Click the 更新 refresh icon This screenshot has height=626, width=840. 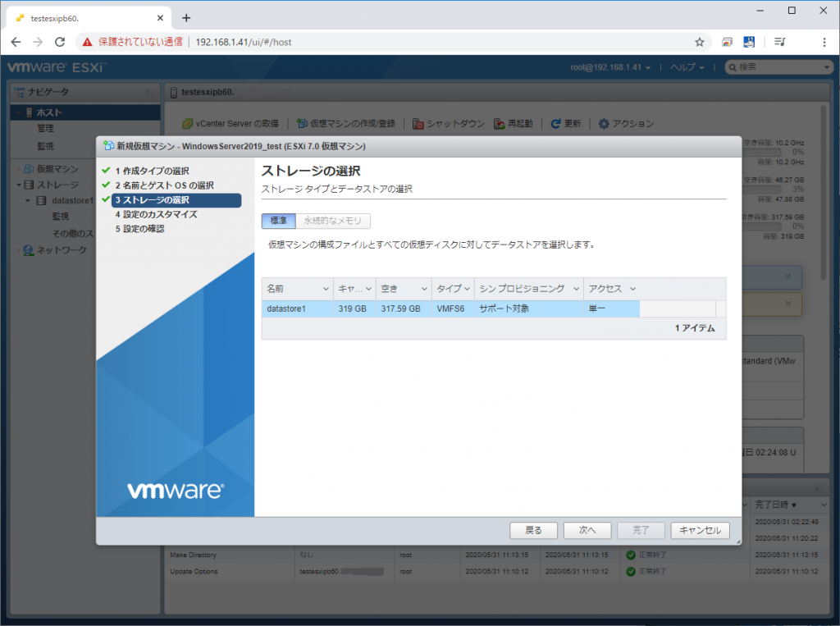555,124
